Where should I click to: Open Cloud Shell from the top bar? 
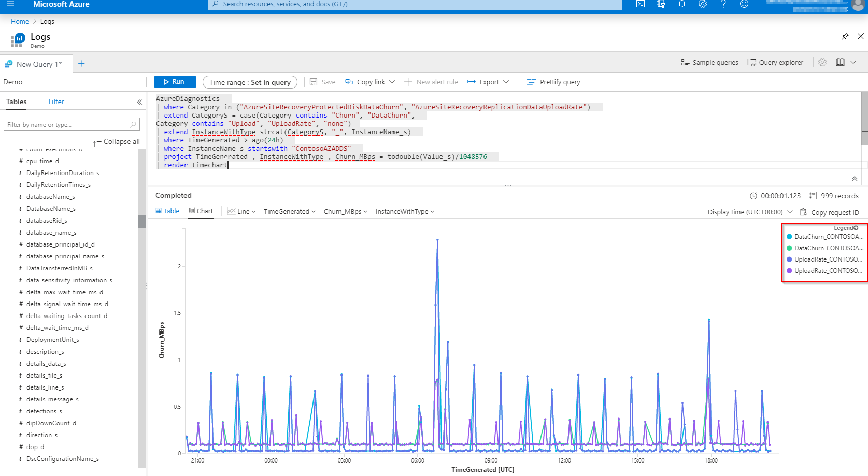pyautogui.click(x=641, y=4)
